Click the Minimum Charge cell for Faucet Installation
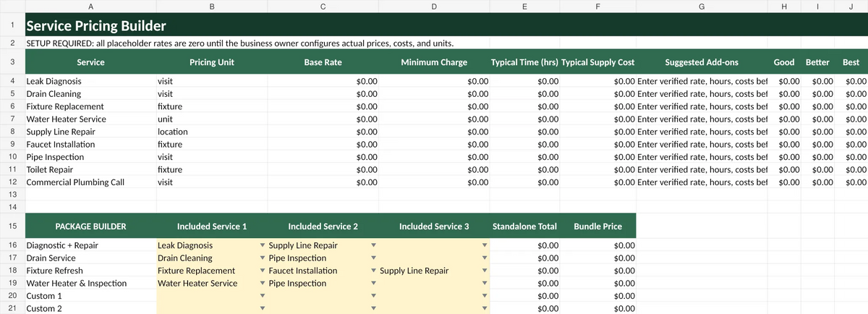The width and height of the screenshot is (868, 314). click(x=435, y=145)
